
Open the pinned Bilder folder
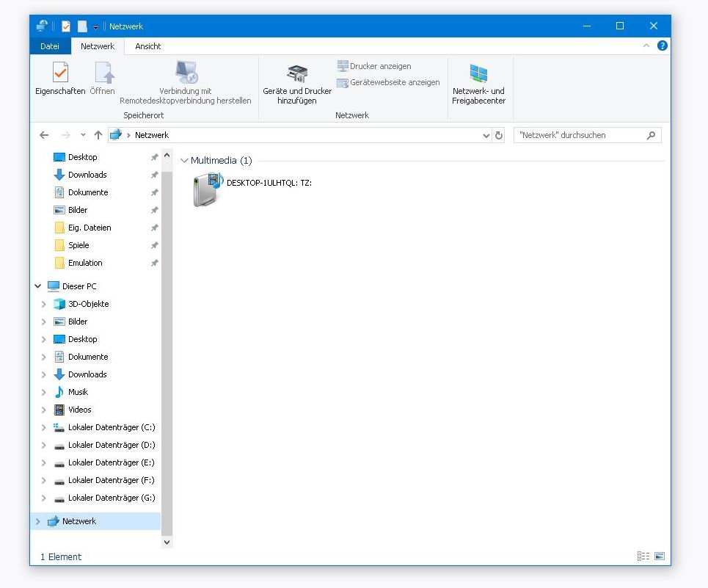click(x=78, y=210)
